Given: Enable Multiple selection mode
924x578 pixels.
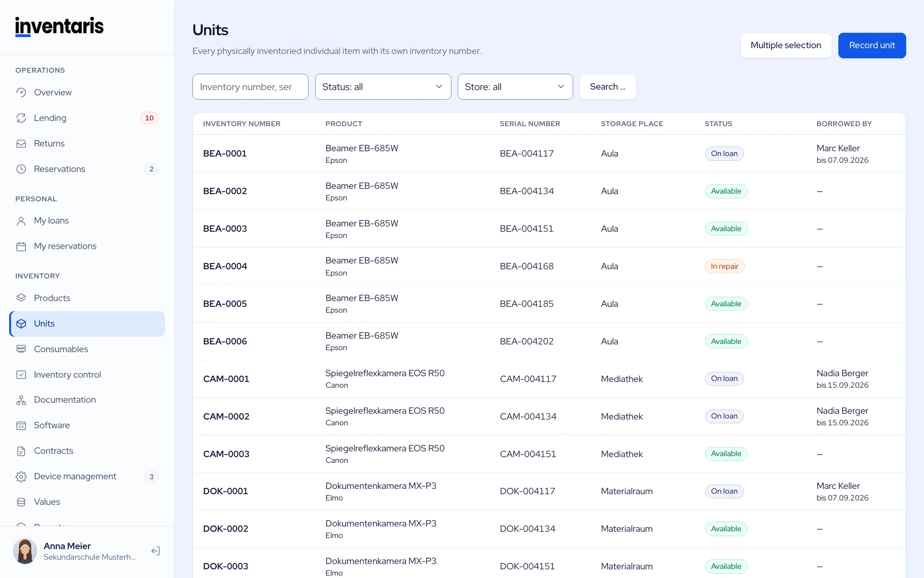Looking at the screenshot, I should [786, 45].
